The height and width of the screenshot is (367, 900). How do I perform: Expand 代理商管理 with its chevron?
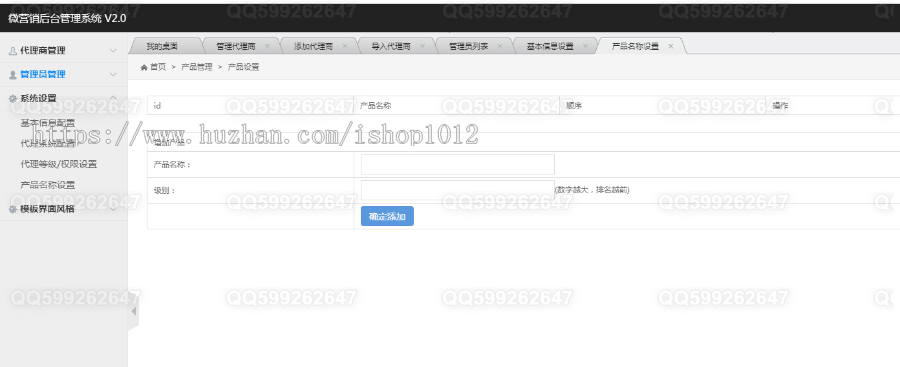(113, 51)
